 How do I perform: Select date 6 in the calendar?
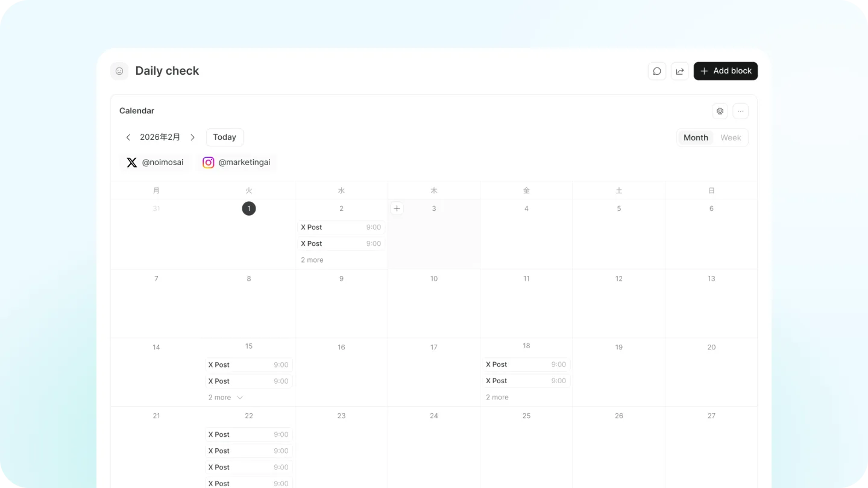tap(711, 208)
